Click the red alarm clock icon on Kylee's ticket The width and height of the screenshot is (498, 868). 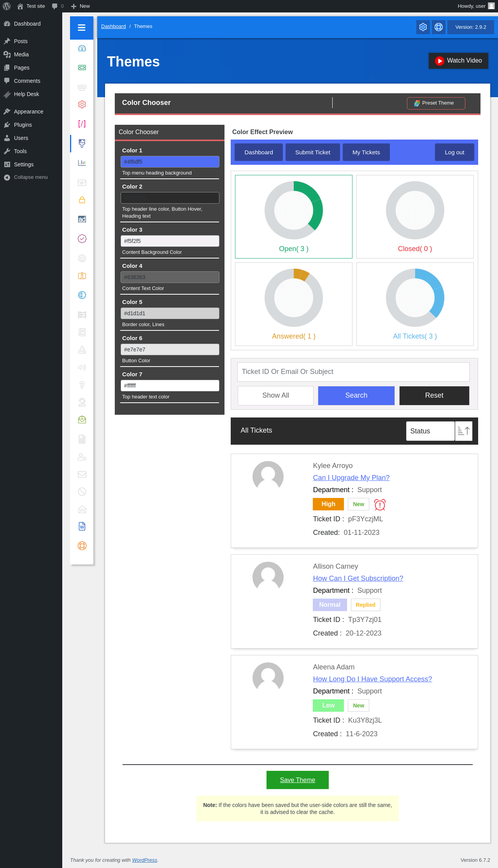click(380, 505)
